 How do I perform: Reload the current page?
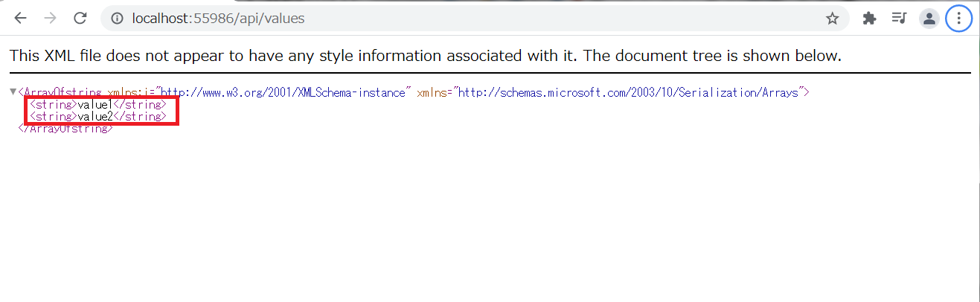pos(80,19)
